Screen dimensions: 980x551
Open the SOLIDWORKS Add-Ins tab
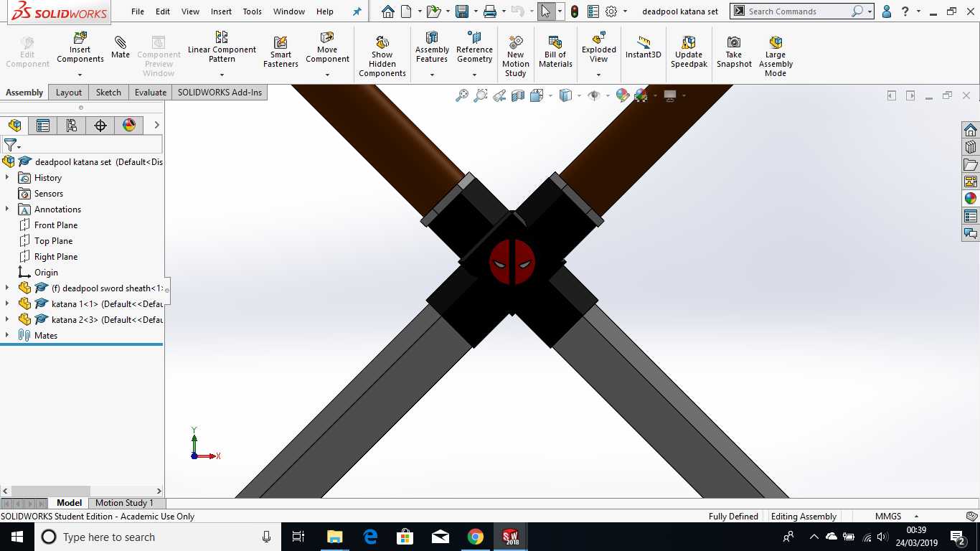(x=220, y=92)
